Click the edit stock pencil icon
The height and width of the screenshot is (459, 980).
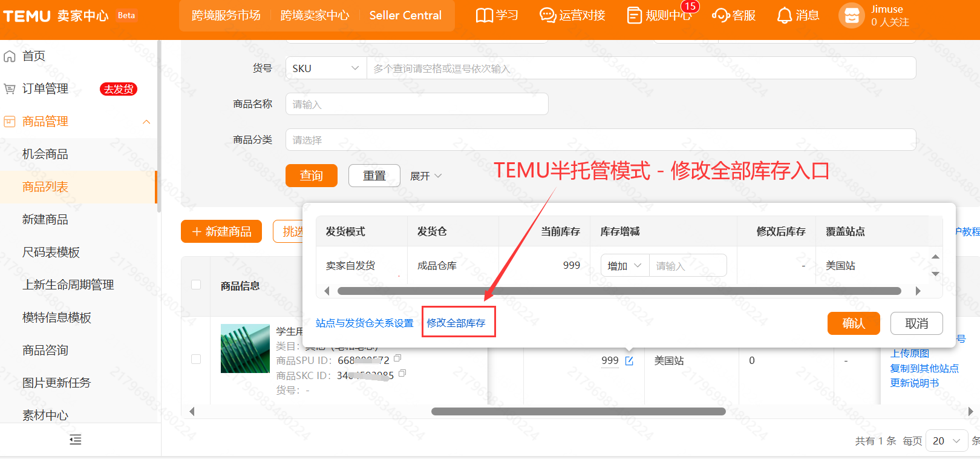coord(629,361)
